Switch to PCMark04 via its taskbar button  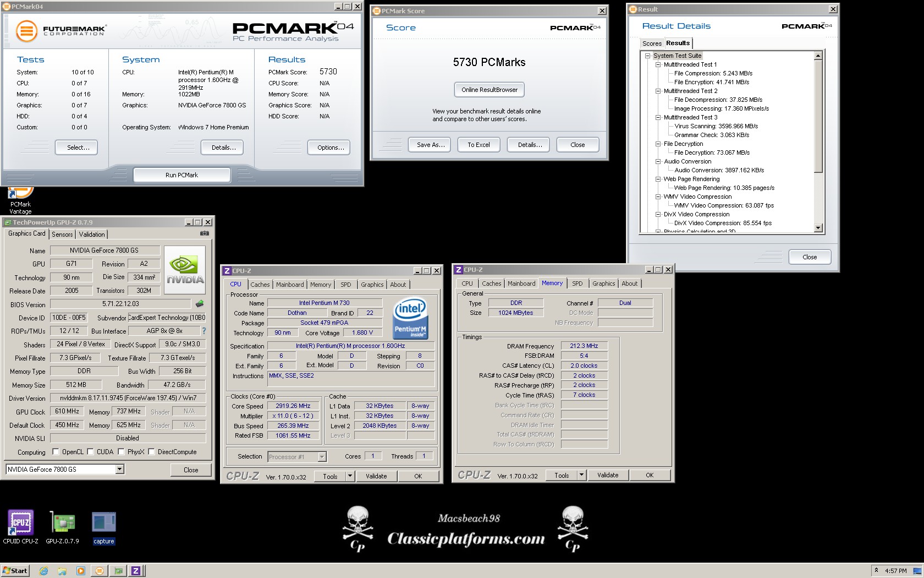pyautogui.click(x=100, y=571)
